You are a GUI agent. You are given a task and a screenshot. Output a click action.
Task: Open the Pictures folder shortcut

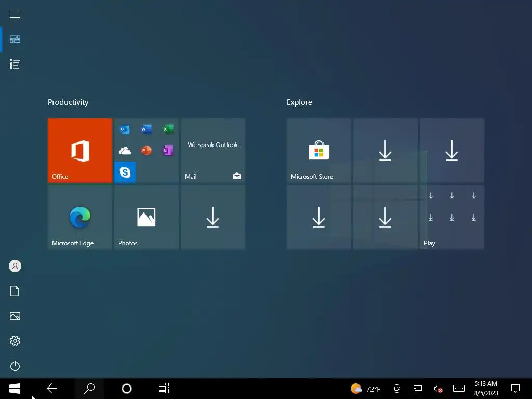click(15, 316)
